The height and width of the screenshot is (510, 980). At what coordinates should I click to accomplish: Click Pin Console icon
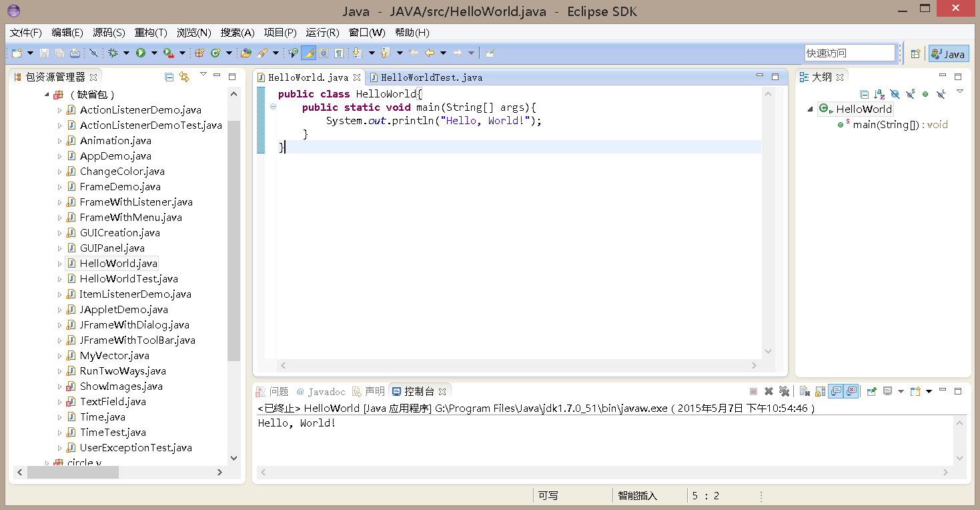(872, 391)
